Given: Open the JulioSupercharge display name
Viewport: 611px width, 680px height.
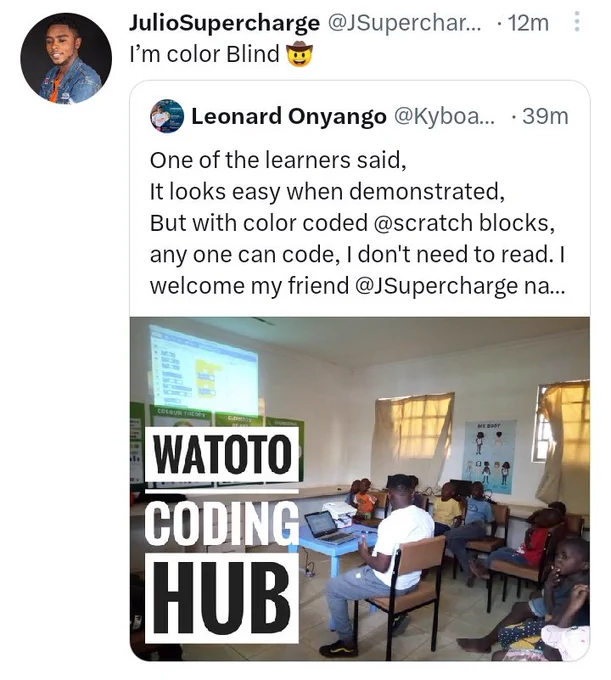Looking at the screenshot, I should (224, 23).
